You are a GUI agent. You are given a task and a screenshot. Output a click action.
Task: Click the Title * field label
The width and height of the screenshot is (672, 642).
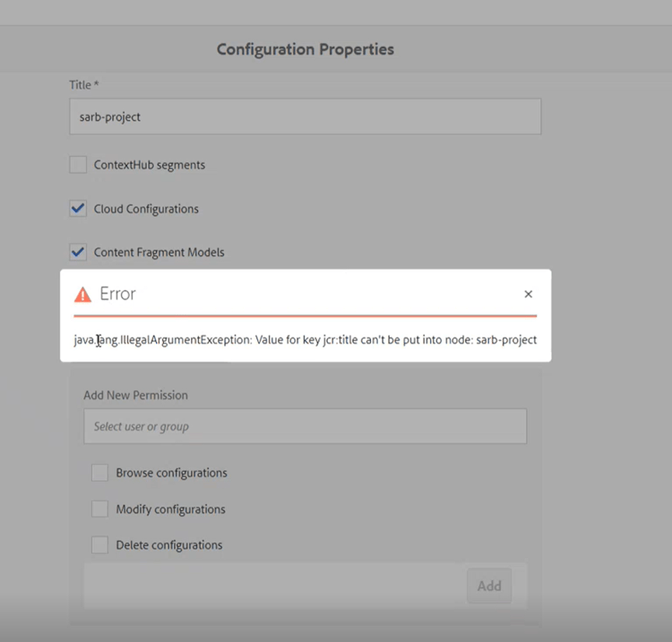pyautogui.click(x=84, y=85)
